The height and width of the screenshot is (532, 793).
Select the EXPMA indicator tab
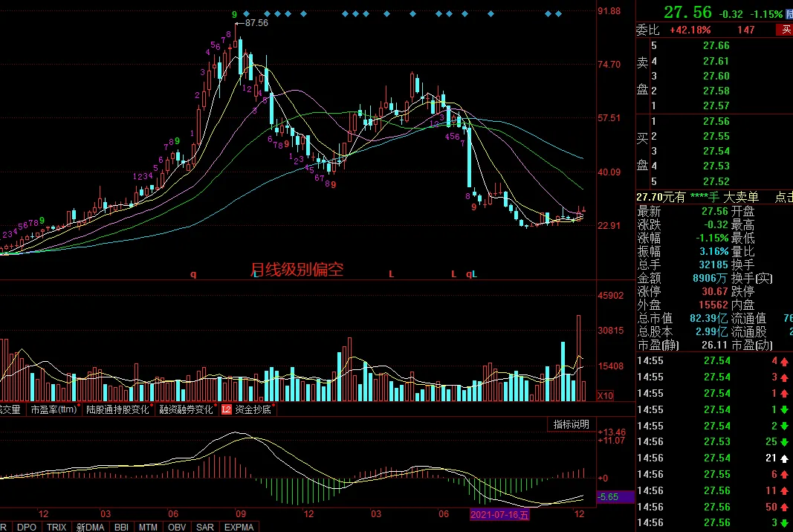click(x=239, y=527)
